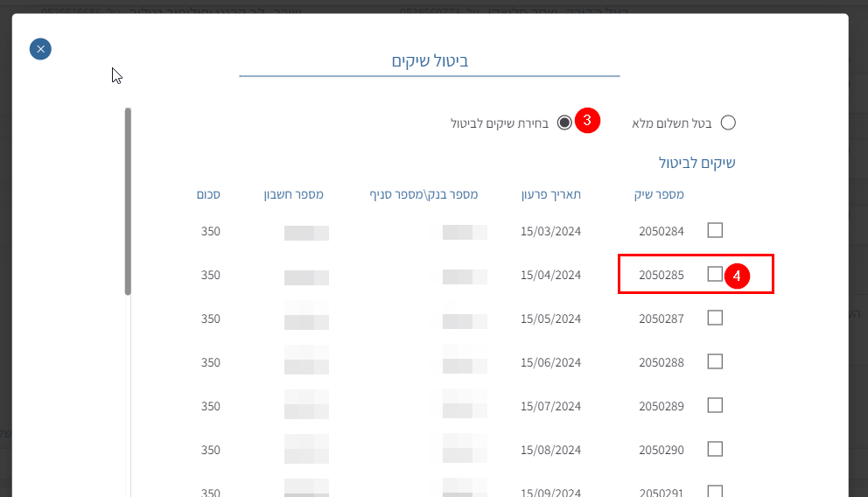Click the due date 15/06/2024 cell
The width and height of the screenshot is (868, 497).
point(550,362)
